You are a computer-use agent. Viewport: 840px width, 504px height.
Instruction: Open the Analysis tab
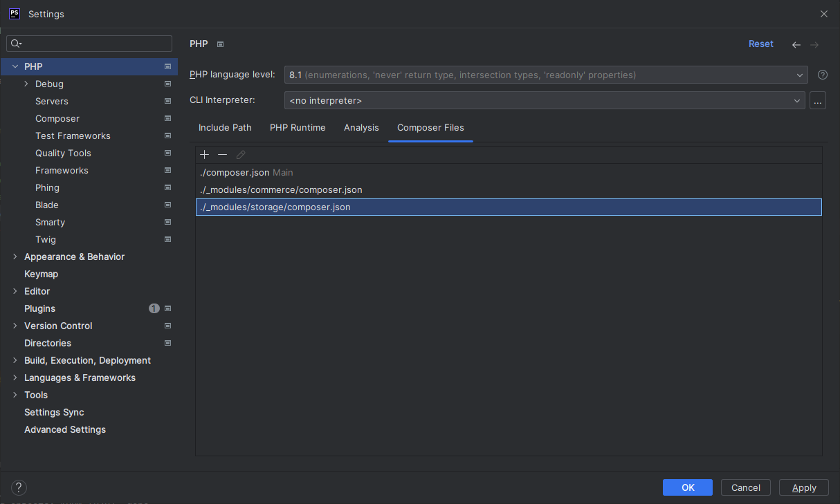[x=361, y=128]
